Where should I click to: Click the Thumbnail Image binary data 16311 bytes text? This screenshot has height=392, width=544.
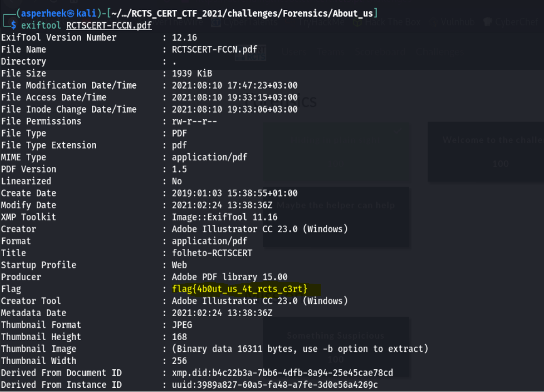click(300, 349)
